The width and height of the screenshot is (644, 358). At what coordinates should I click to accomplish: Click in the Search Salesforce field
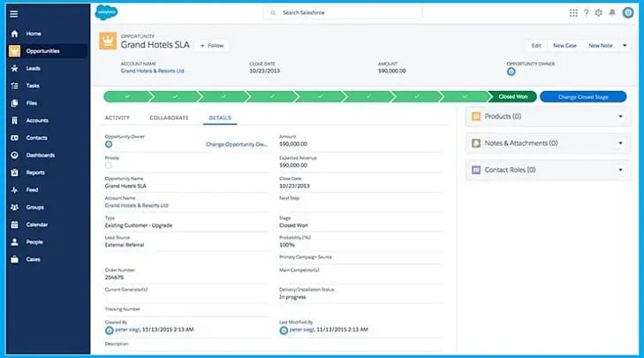[343, 12]
